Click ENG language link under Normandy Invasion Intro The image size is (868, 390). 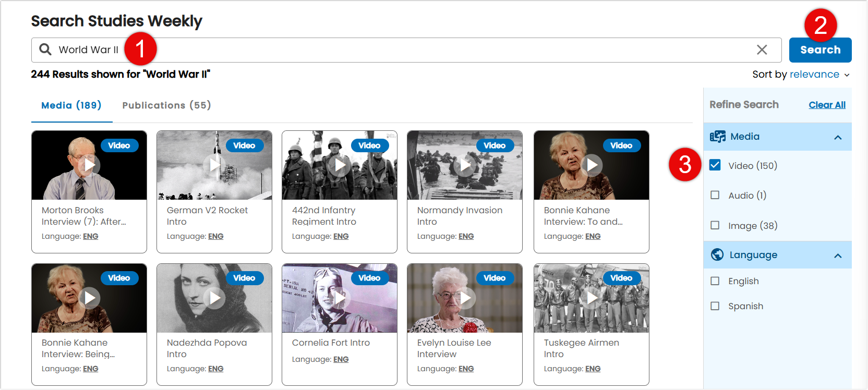click(x=466, y=236)
